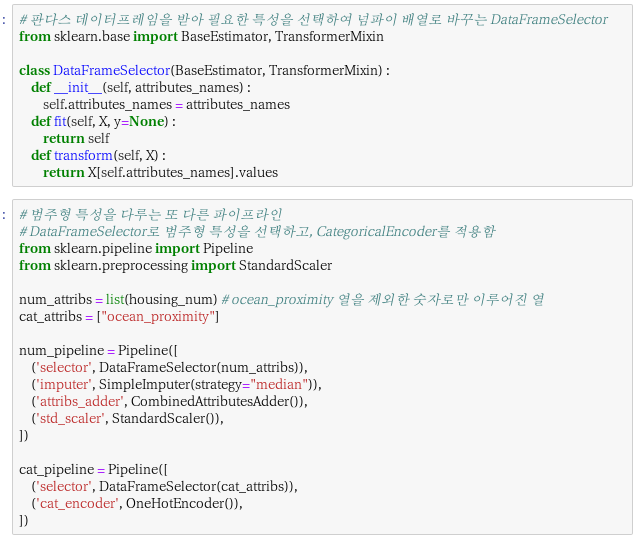Viewport: 642px width, 543px height.
Task: Click the comment mentioning CategoricalEncoder
Action: click(x=258, y=231)
